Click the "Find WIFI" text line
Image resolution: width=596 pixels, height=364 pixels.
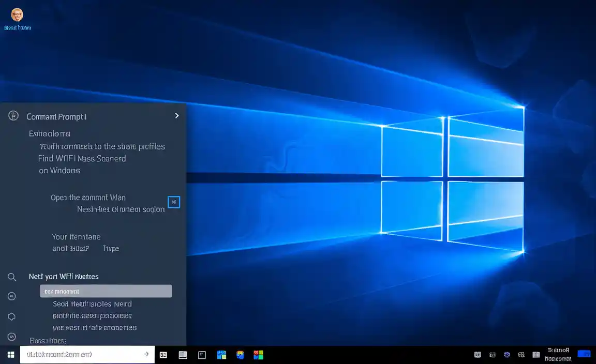click(x=82, y=159)
